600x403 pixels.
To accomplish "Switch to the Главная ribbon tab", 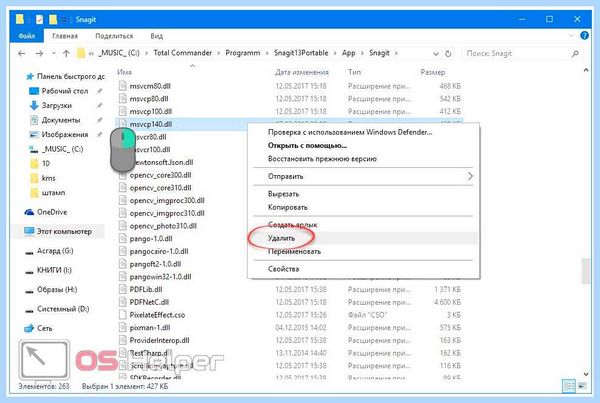I will coord(65,36).
